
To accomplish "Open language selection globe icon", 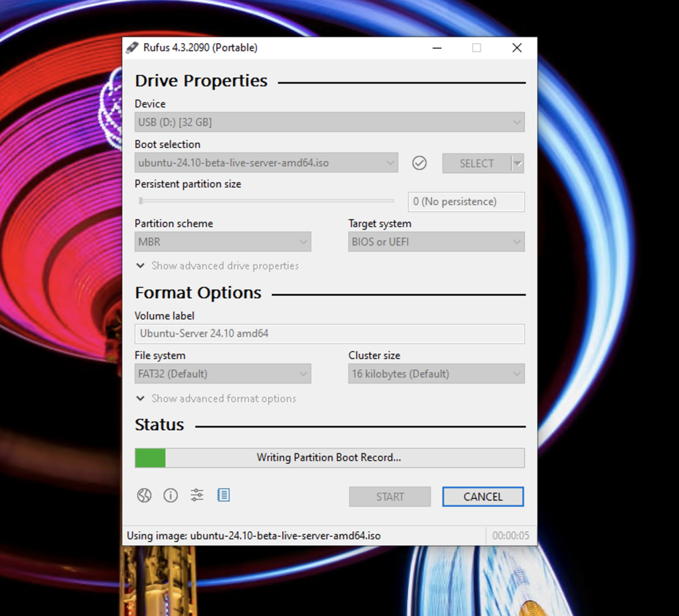I will [144, 496].
